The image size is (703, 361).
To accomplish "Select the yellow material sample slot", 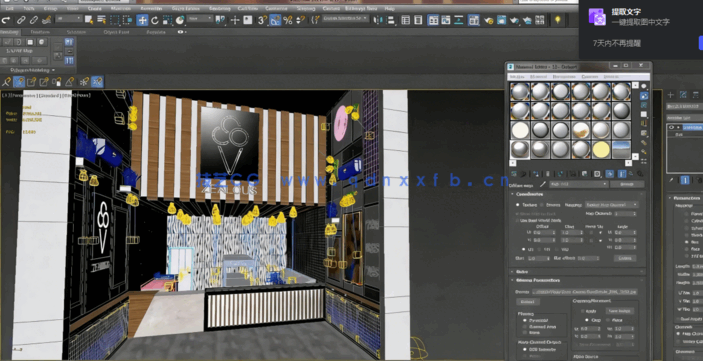I will click(601, 150).
